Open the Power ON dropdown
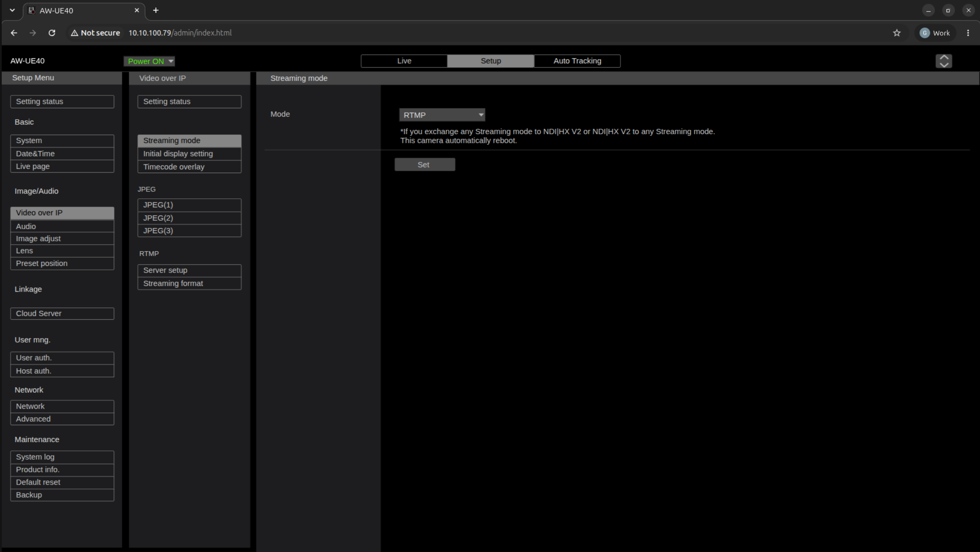The height and width of the screenshot is (552, 980). click(149, 61)
